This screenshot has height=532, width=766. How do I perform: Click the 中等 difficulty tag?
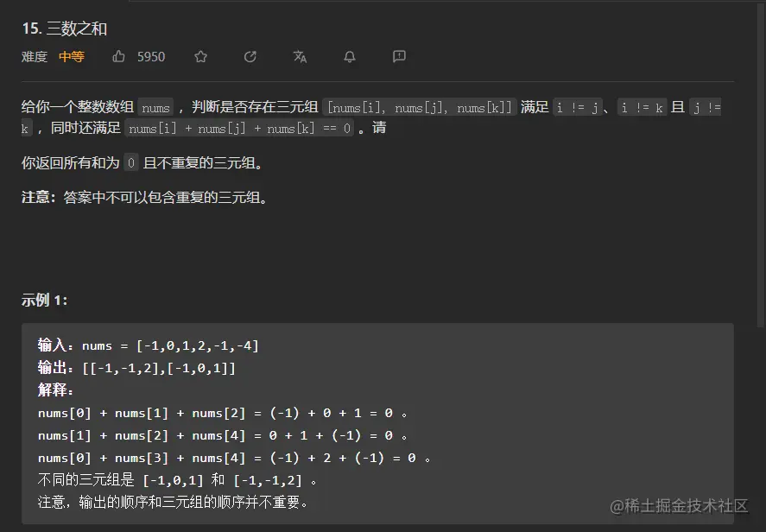72,57
